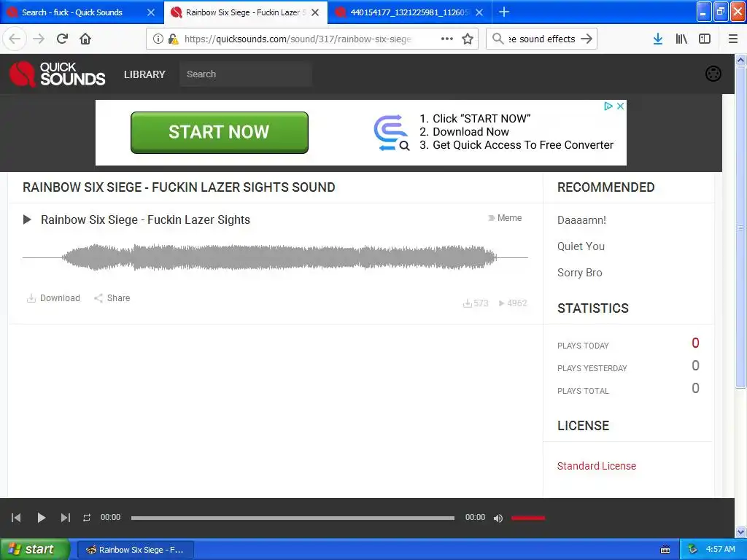Image resolution: width=747 pixels, height=560 pixels.
Task: Open recommended sound Sorry Bro
Action: click(580, 273)
